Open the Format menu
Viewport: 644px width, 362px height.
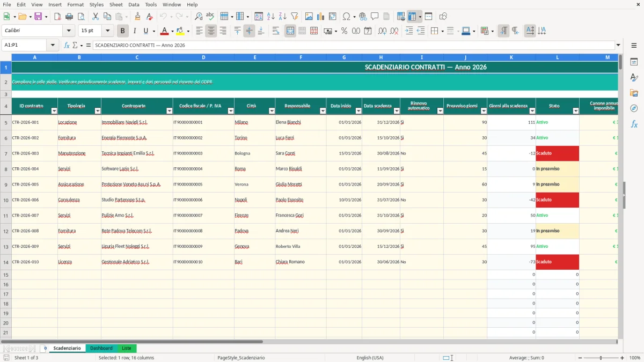click(x=75, y=4)
